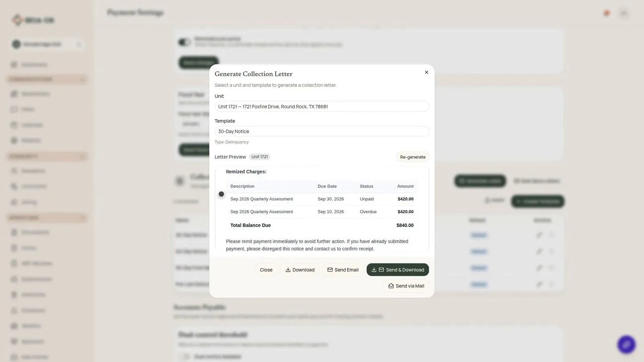The image size is (644, 362).
Task: Click the Total Balance Due label
Action: pyautogui.click(x=250, y=225)
